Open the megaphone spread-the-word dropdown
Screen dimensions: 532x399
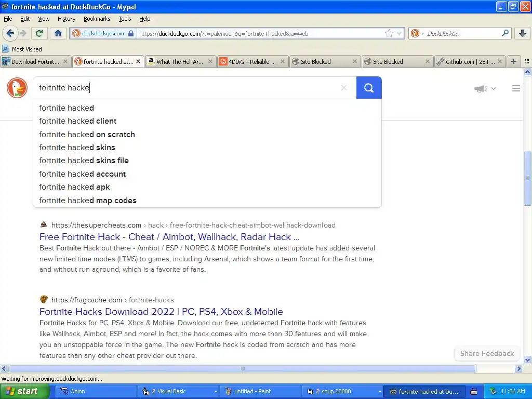click(x=485, y=88)
